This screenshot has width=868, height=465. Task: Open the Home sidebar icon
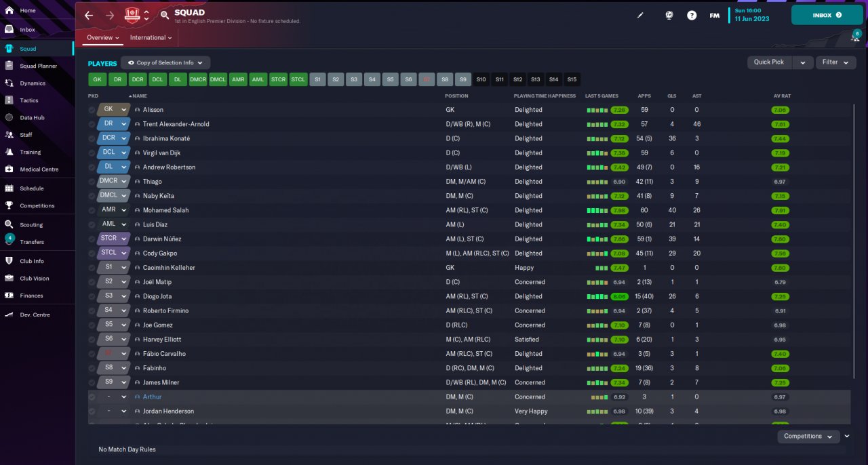tap(9, 11)
